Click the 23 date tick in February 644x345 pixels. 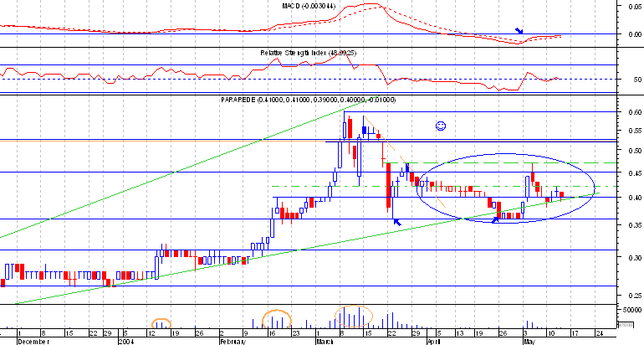[295, 333]
